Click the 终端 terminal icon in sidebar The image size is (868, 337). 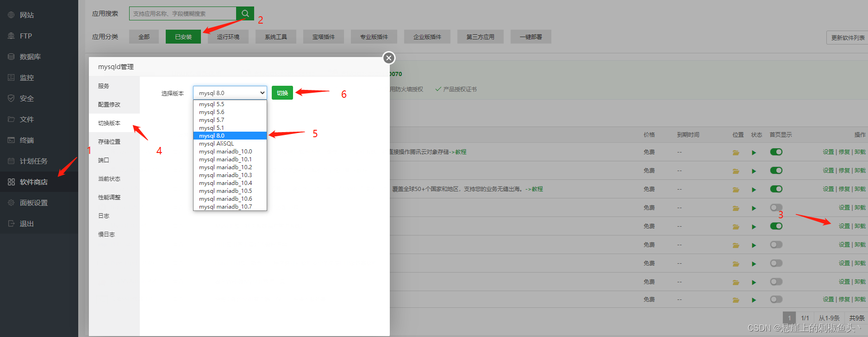(x=11, y=140)
